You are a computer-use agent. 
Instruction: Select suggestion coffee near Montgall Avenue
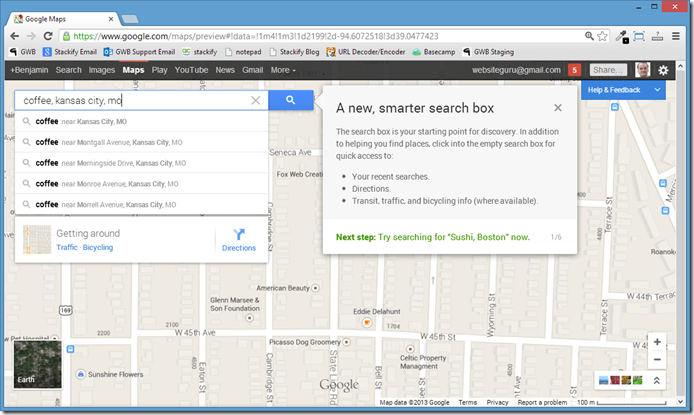click(142, 142)
